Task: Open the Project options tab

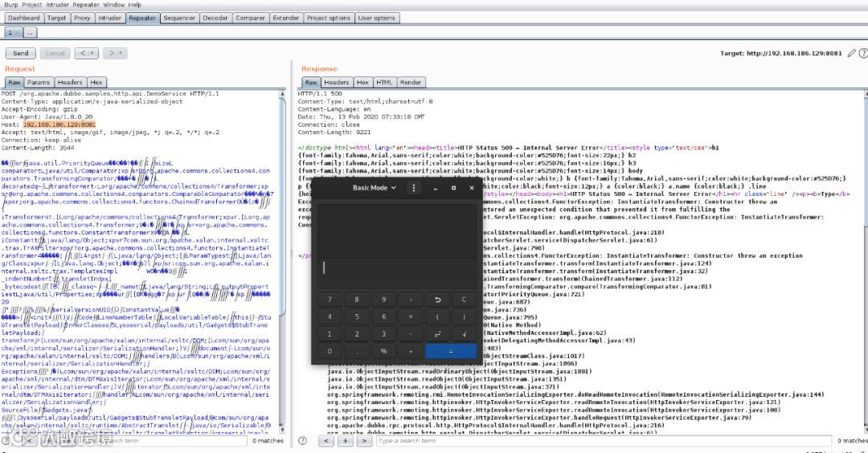Action: point(328,18)
